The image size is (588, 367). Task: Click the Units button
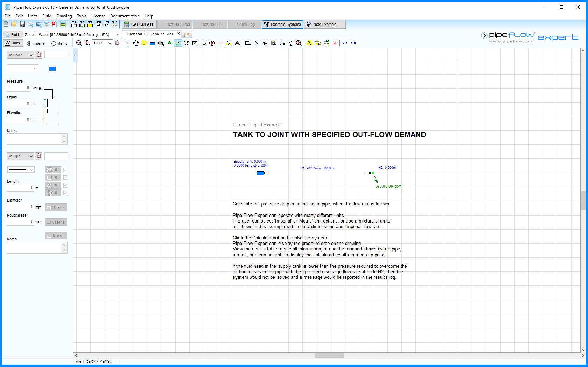pos(13,43)
